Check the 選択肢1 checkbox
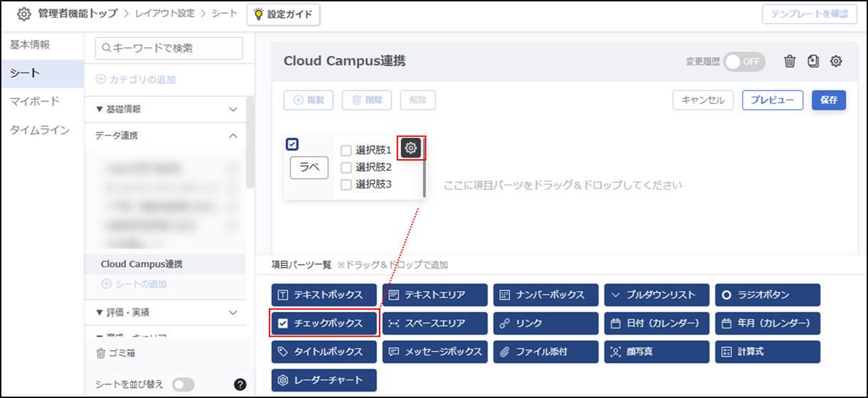The image size is (868, 398). tap(346, 150)
